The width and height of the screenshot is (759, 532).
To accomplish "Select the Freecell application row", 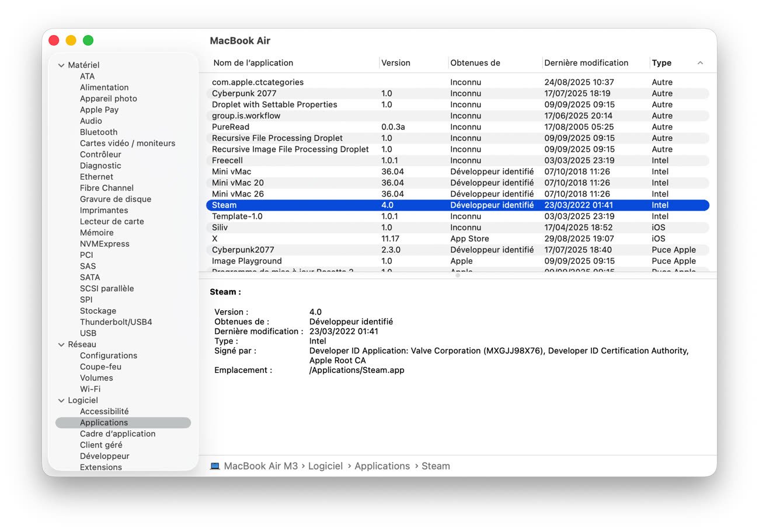I will click(458, 160).
